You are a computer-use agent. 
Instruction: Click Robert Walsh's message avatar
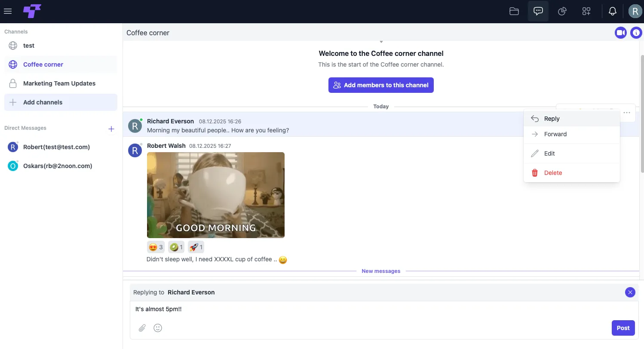click(135, 150)
